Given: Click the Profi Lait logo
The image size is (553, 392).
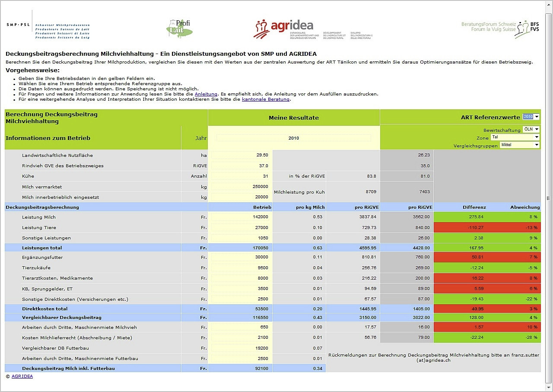Looking at the screenshot, I should [179, 29].
